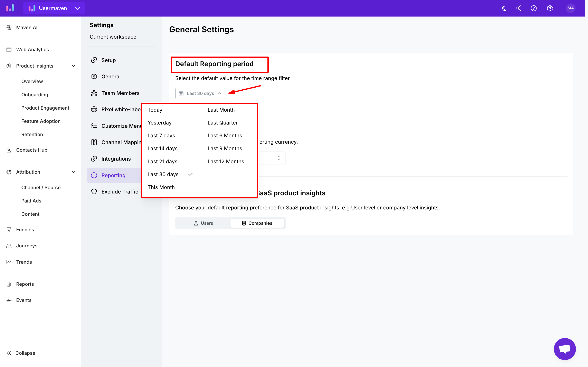Open Current workspace settings

pyautogui.click(x=113, y=37)
